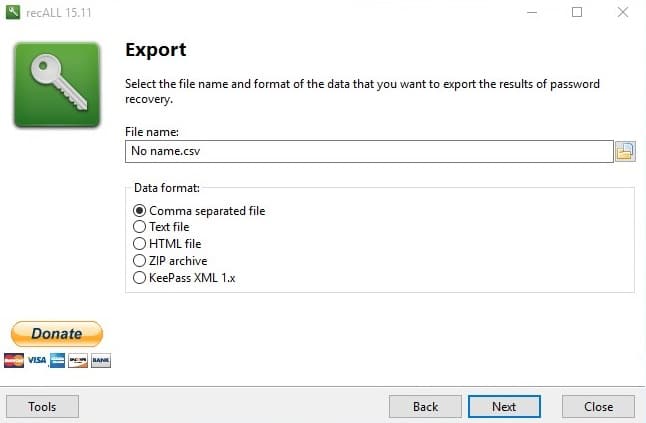Click the browse folder icon beside file name

coord(625,151)
